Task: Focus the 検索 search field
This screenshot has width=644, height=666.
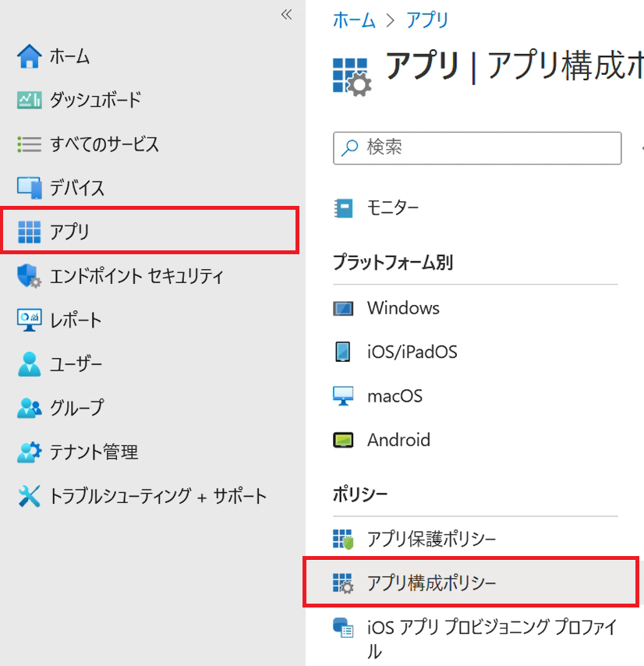Action: [477, 148]
